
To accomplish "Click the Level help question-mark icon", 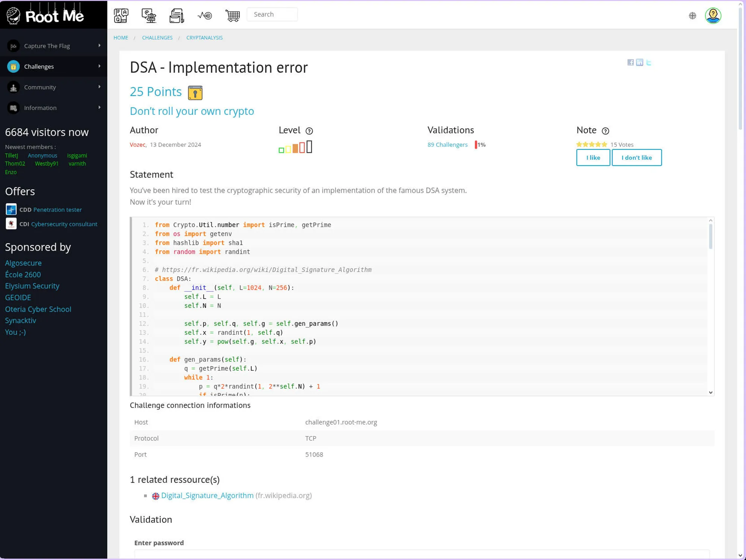I will pos(309,131).
